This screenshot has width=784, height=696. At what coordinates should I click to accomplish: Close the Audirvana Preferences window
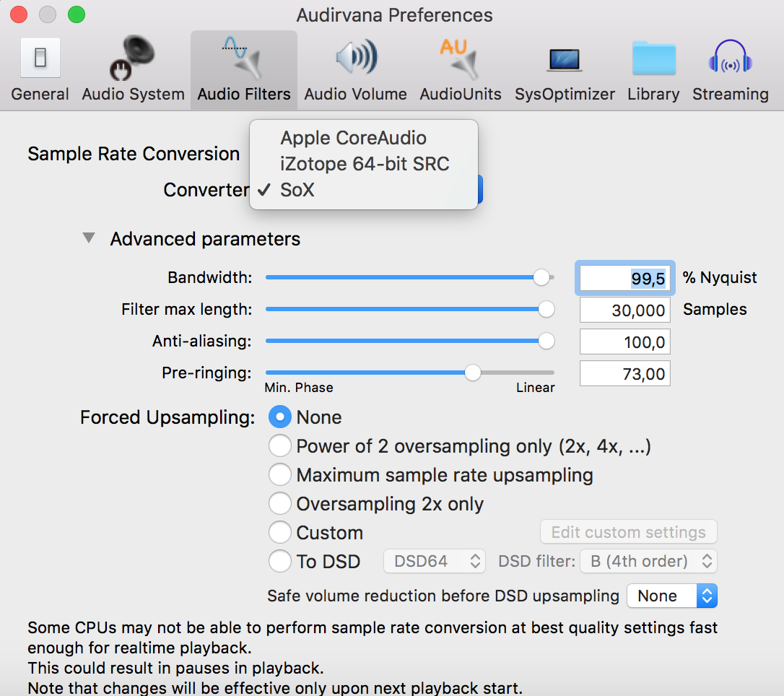pyautogui.click(x=19, y=14)
